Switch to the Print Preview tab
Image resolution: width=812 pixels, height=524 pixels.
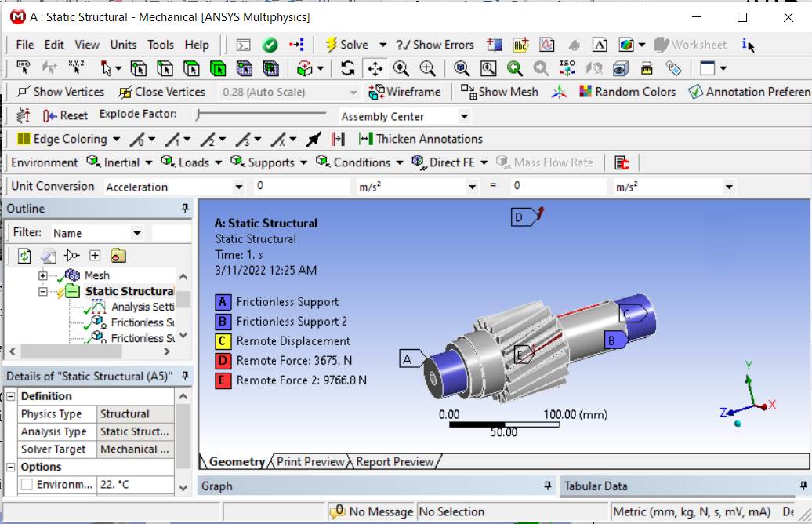(310, 461)
